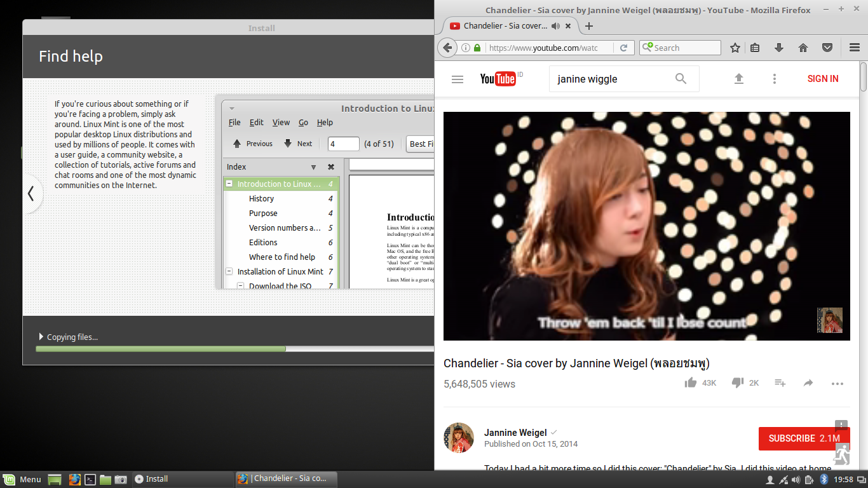Open YouTube guide hamburger menu
Image resolution: width=868 pixels, height=488 pixels.
[x=458, y=79]
